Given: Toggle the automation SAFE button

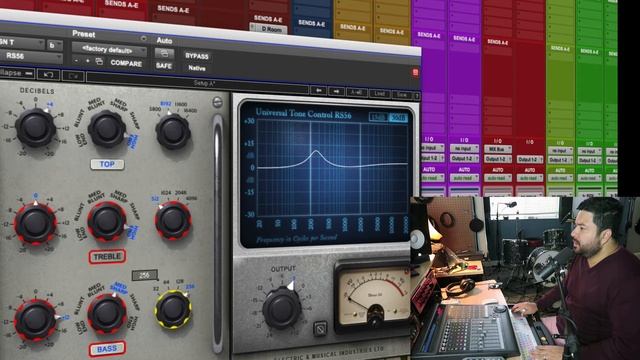Looking at the screenshot, I should point(164,66).
